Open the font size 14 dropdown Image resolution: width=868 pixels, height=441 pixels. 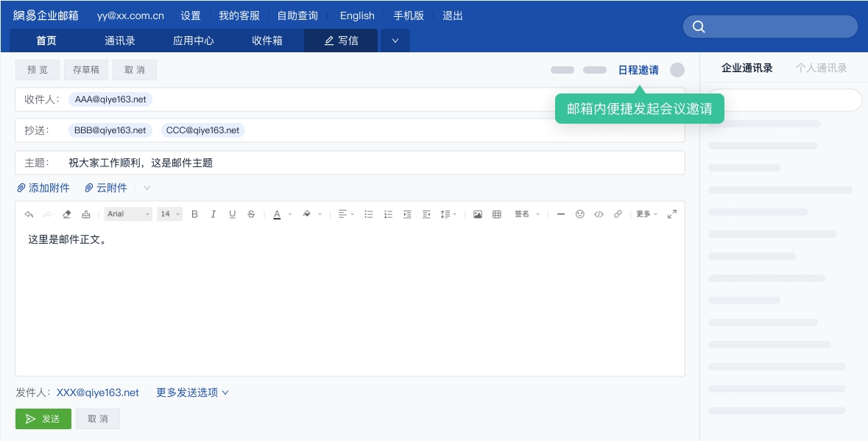pos(170,214)
